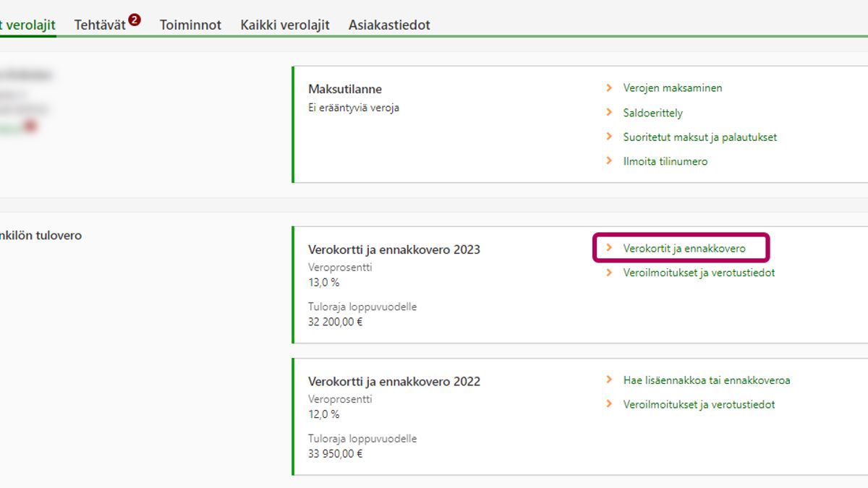Select the Kaikki verolajit tab

(x=285, y=25)
